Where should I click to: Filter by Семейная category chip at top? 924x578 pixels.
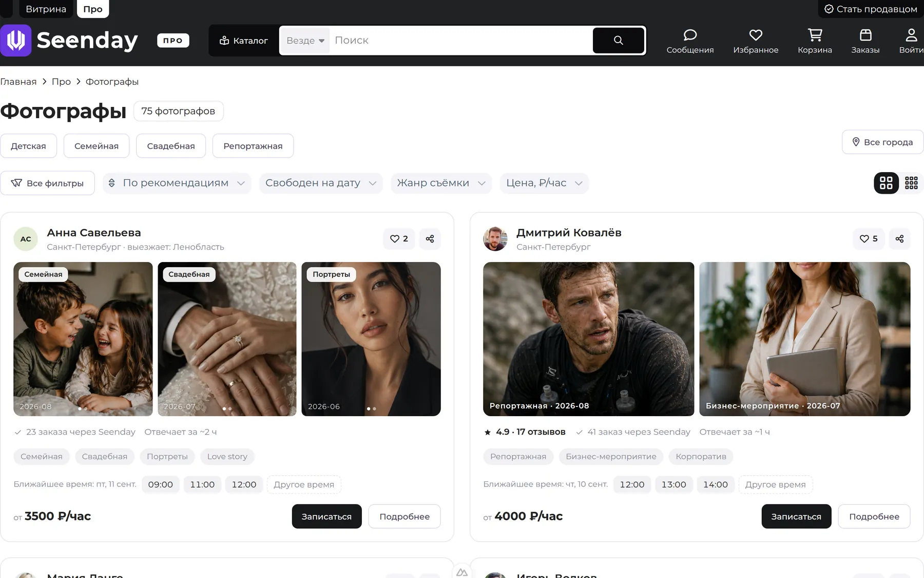pyautogui.click(x=97, y=146)
